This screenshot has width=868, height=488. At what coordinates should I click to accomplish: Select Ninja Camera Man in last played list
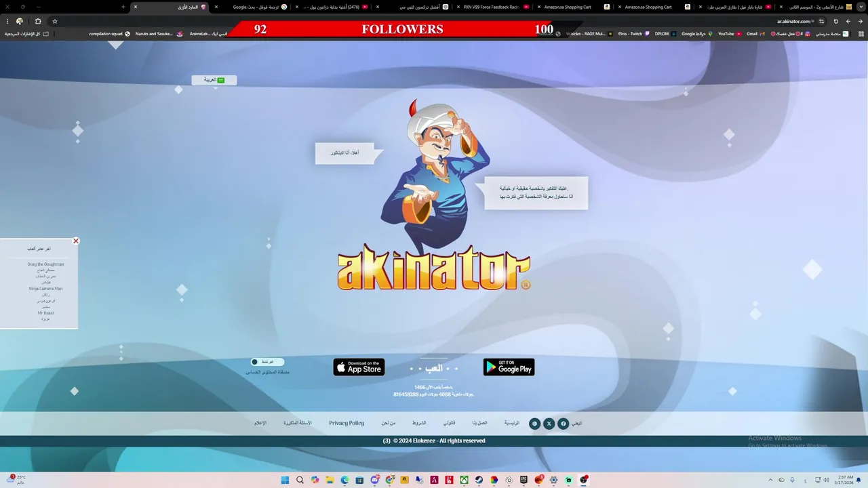[x=45, y=289]
